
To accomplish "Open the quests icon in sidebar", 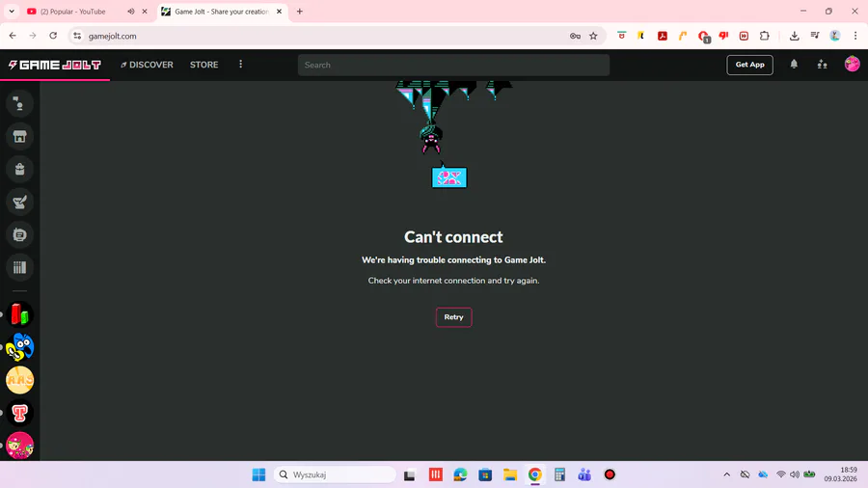I will [x=19, y=202].
